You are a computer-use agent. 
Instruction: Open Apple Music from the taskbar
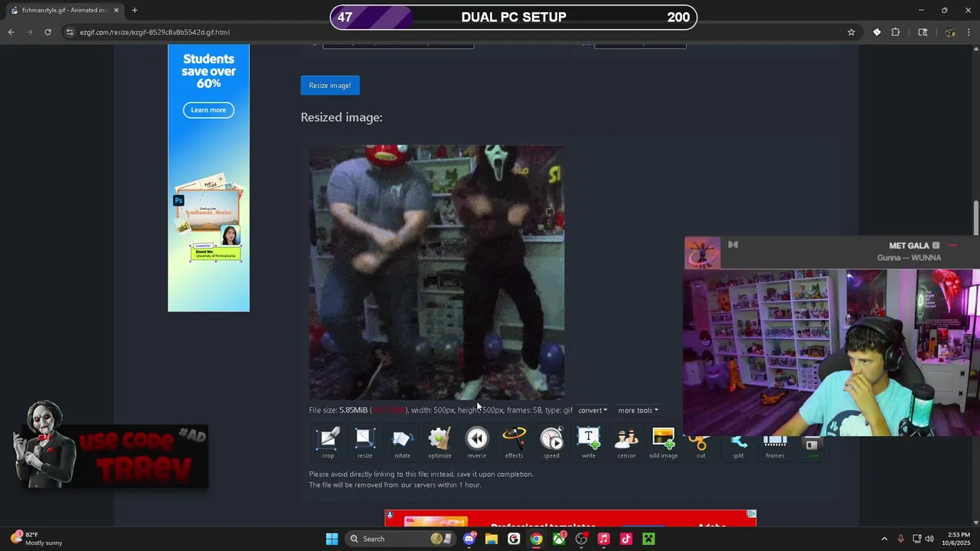coord(604,539)
